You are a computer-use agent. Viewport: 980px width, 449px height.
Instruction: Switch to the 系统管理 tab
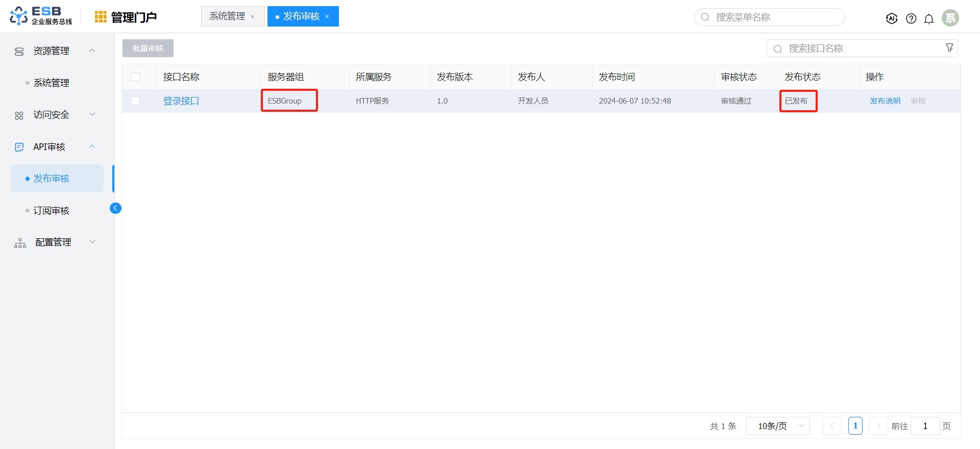click(x=227, y=16)
